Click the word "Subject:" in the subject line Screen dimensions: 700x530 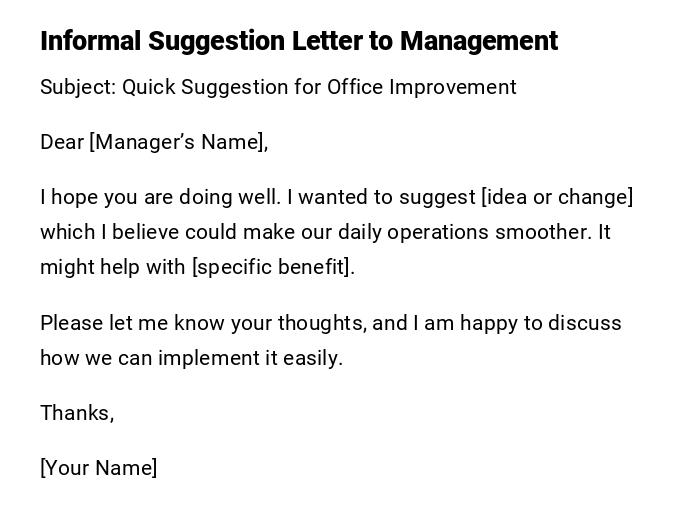[78, 87]
